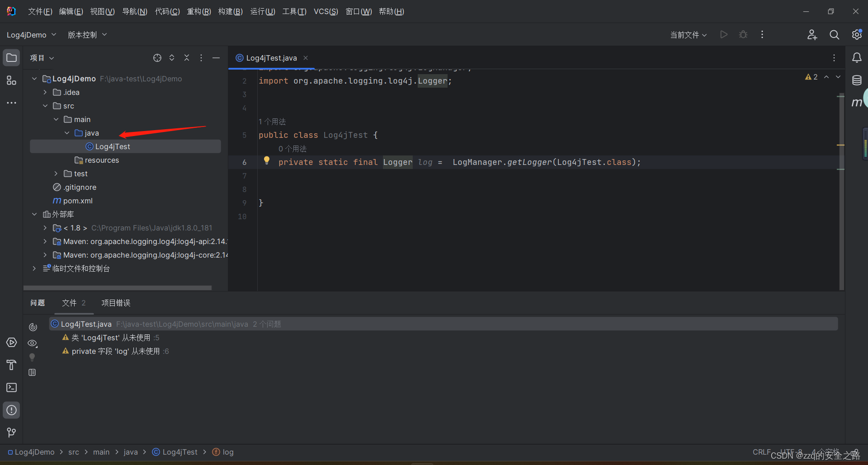Open the 重构(R) menu
Viewport: 868px width, 465px height.
[199, 11]
